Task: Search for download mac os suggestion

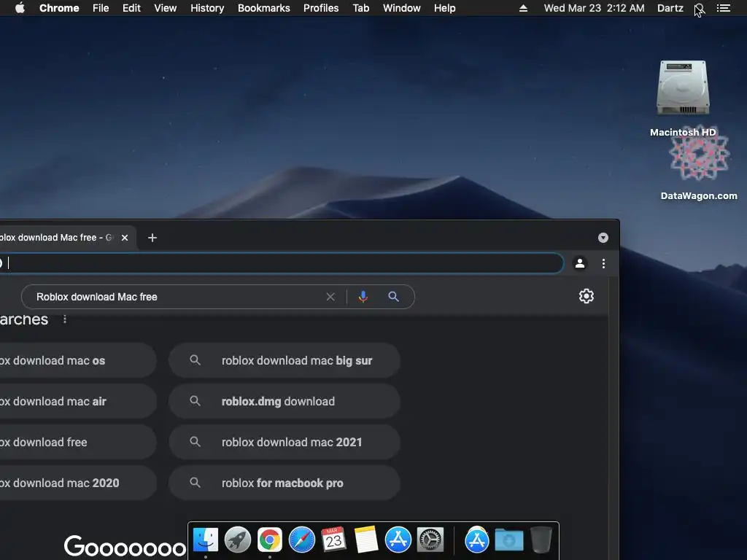Action: pos(77,360)
